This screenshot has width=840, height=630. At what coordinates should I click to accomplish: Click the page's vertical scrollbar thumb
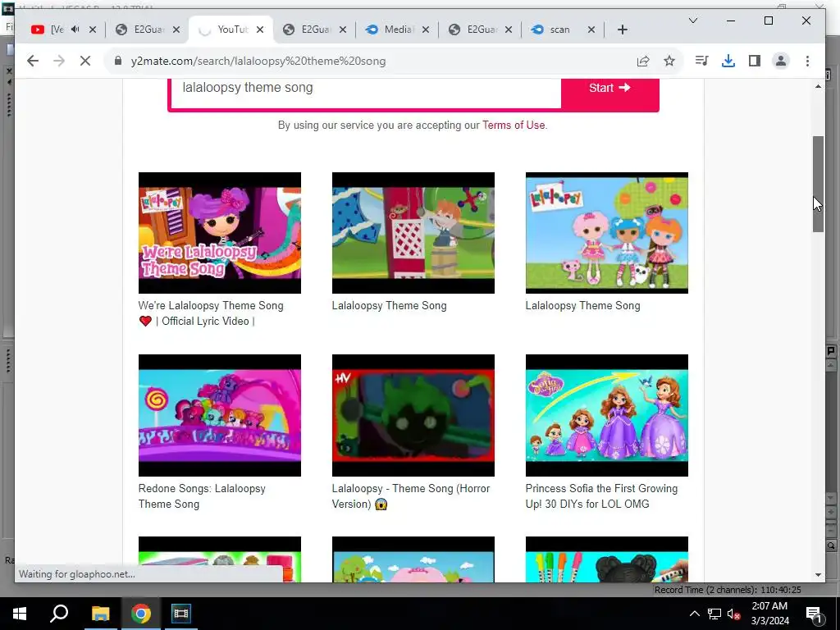pyautogui.click(x=818, y=184)
